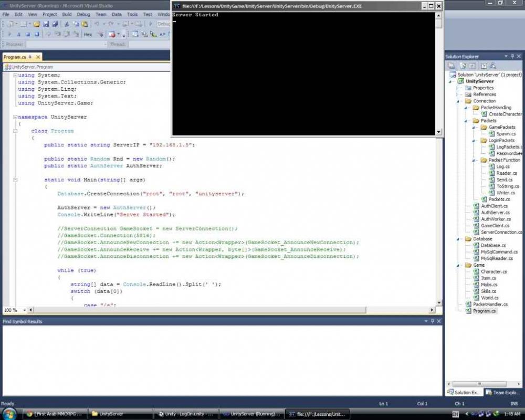Open AuthServer.cs in Solution Explorer
The width and height of the screenshot is (525, 420).
495,213
